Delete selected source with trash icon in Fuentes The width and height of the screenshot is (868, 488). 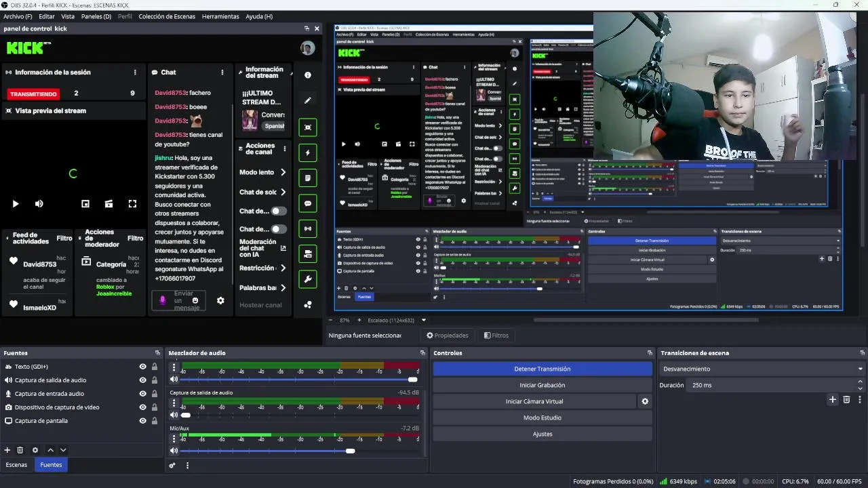point(20,450)
